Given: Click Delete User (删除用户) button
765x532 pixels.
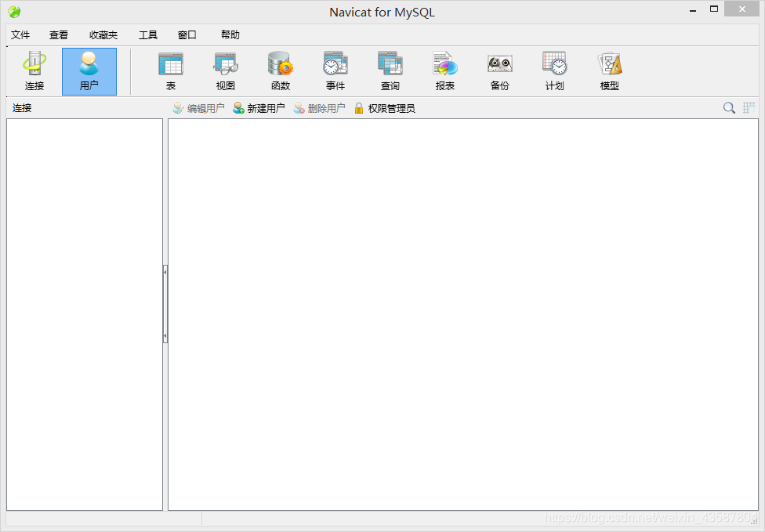Looking at the screenshot, I should (x=319, y=108).
